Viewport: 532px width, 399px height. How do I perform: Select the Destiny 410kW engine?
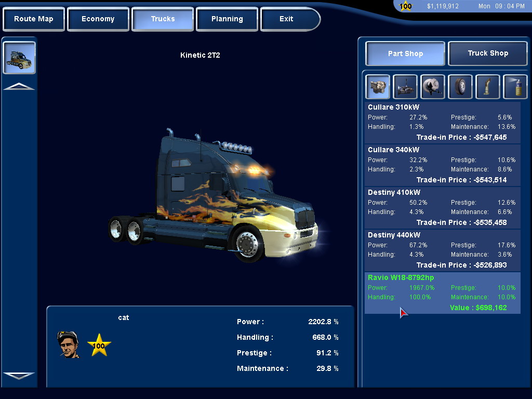pyautogui.click(x=443, y=208)
